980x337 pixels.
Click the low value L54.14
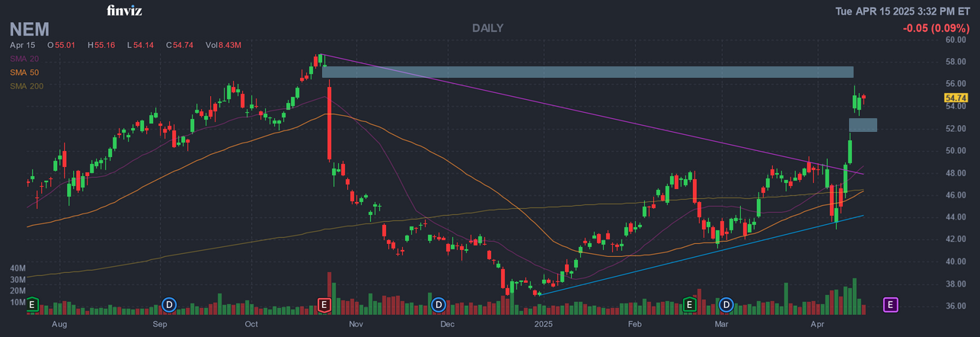click(140, 46)
